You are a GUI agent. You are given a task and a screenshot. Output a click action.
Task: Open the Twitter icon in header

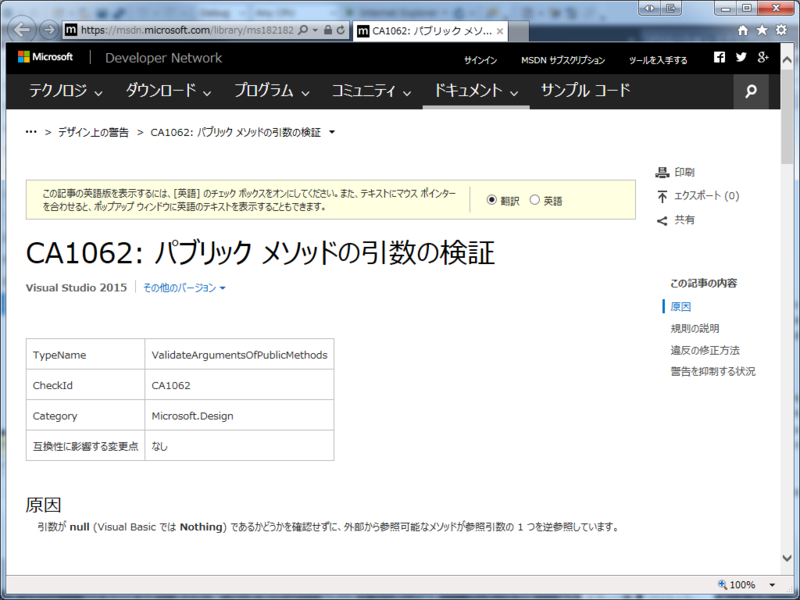coord(741,57)
